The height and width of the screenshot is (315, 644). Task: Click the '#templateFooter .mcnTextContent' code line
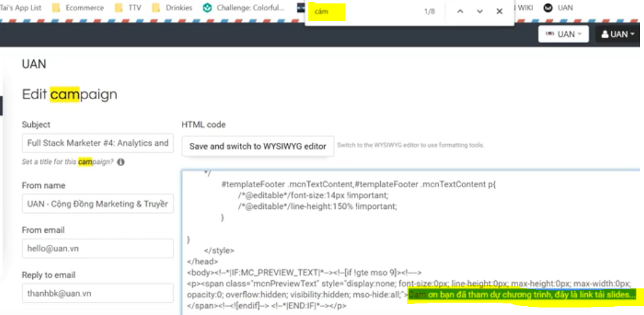[358, 184]
